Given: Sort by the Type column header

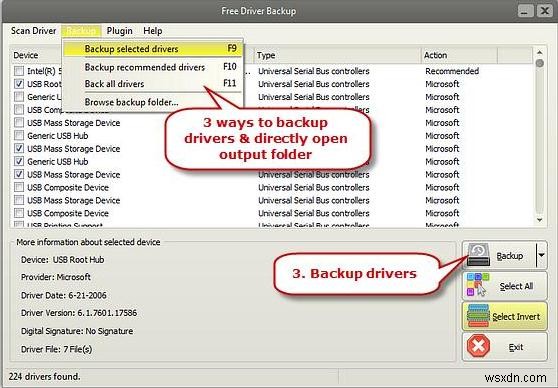Looking at the screenshot, I should tap(337, 55).
